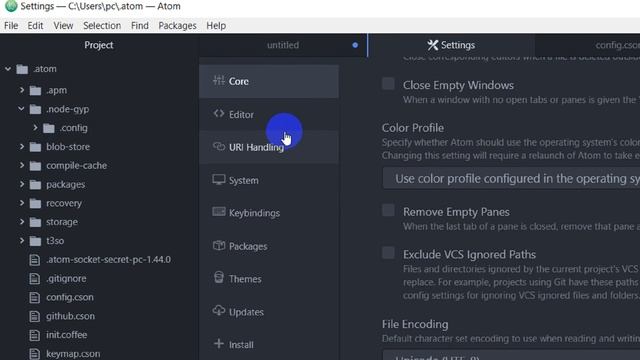The width and height of the screenshot is (640, 360).
Task: Collapse the .atom root folder chevron
Action: coord(8,69)
